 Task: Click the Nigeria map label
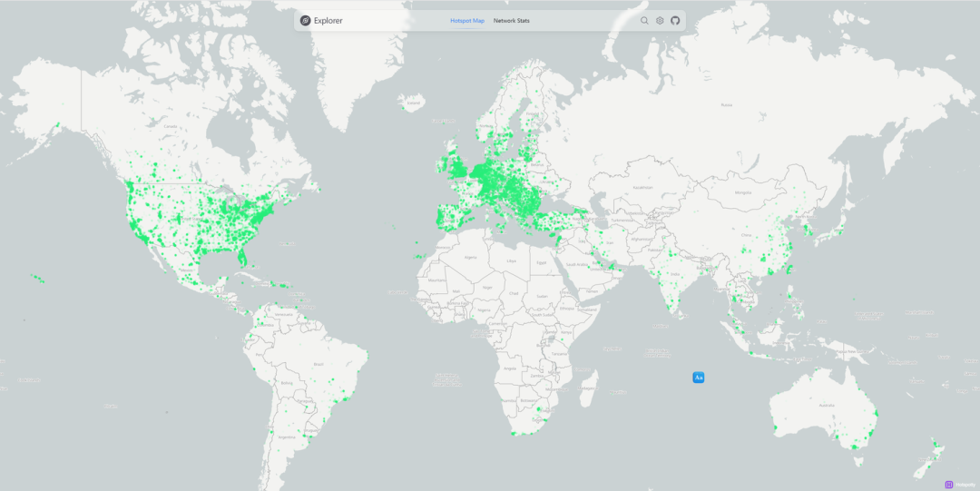pyautogui.click(x=485, y=309)
